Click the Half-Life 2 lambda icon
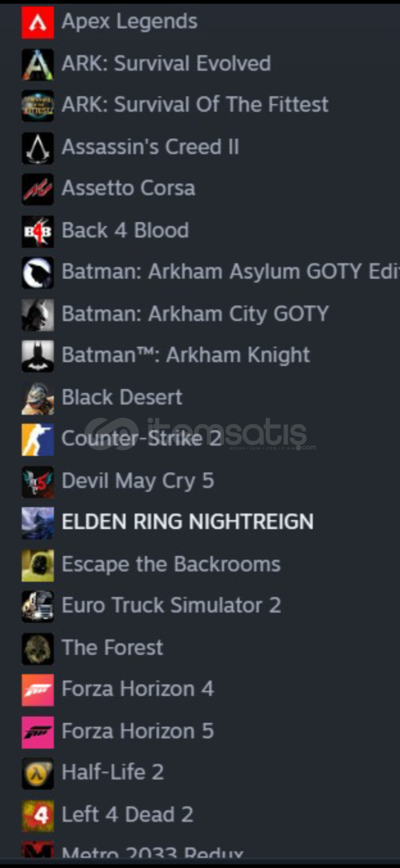 pyautogui.click(x=38, y=773)
